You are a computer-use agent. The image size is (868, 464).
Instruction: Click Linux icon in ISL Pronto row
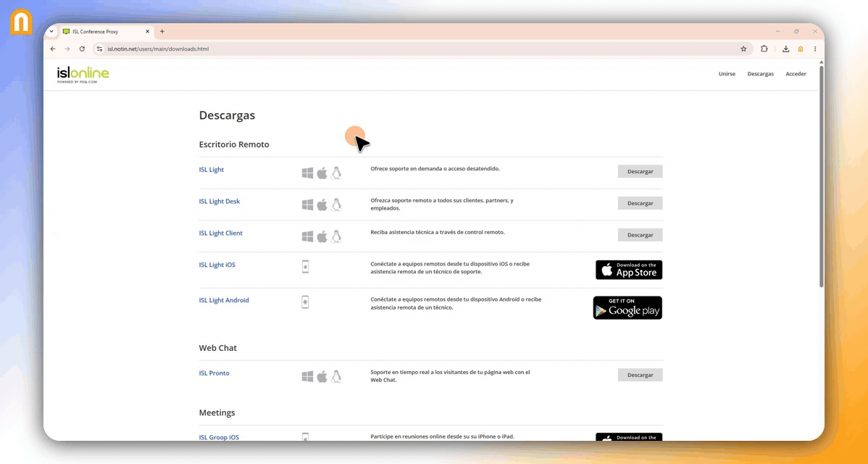[336, 376]
